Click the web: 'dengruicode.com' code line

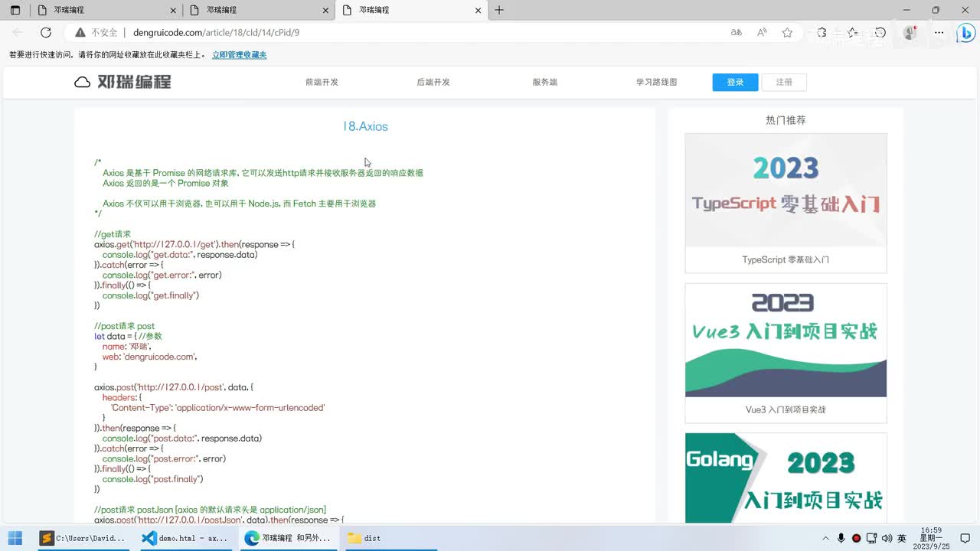[150, 357]
